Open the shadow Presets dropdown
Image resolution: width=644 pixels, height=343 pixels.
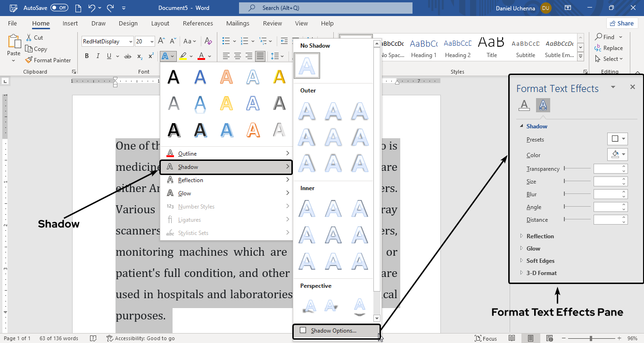point(617,139)
